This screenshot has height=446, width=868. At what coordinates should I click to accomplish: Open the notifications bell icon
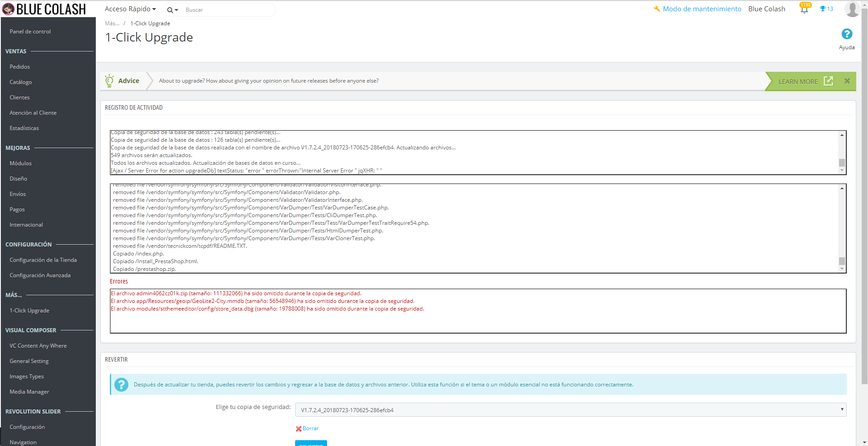tap(804, 9)
